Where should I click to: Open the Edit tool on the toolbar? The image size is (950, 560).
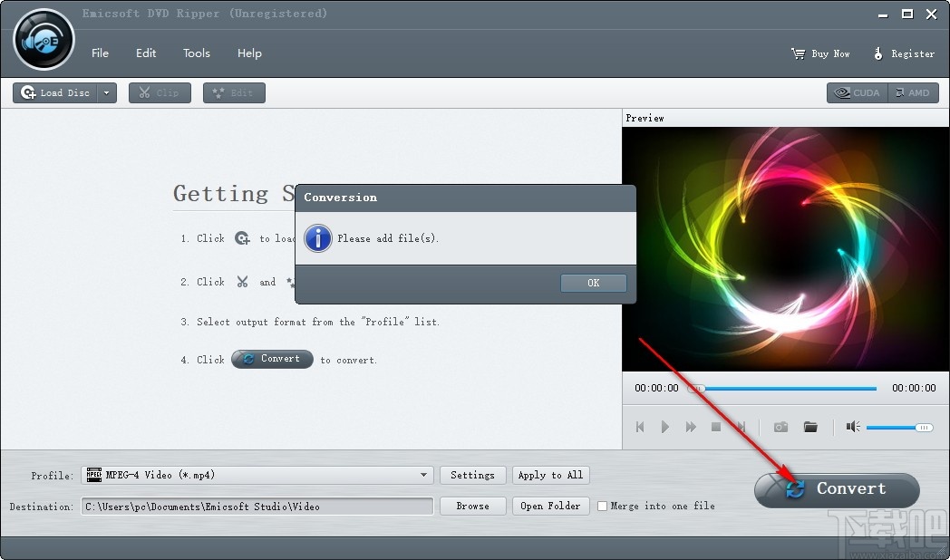[234, 92]
